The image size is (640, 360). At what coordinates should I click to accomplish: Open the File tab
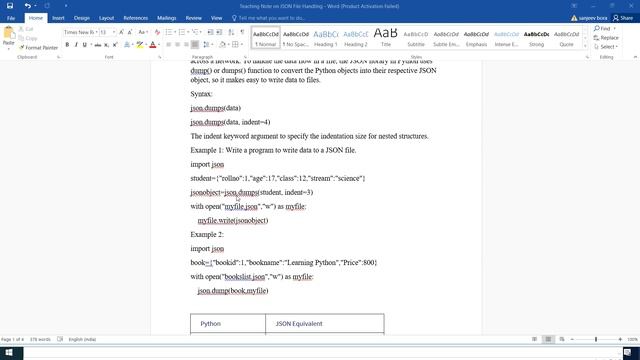point(11,18)
